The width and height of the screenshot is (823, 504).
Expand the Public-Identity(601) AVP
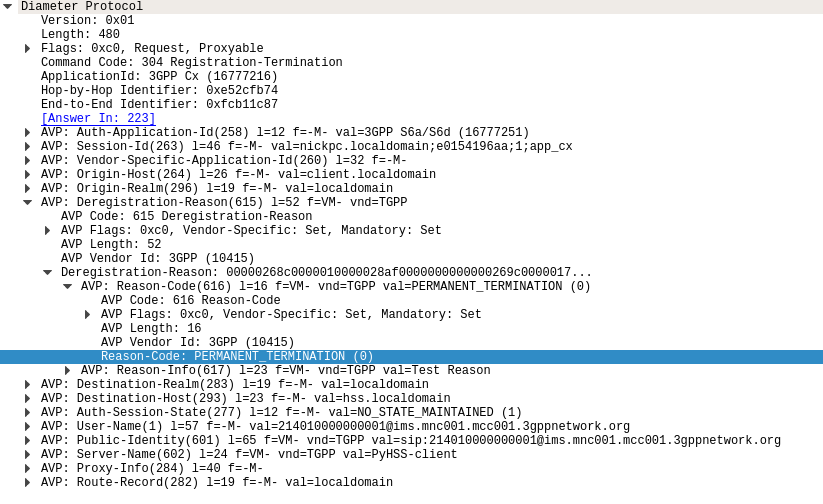tap(27, 440)
